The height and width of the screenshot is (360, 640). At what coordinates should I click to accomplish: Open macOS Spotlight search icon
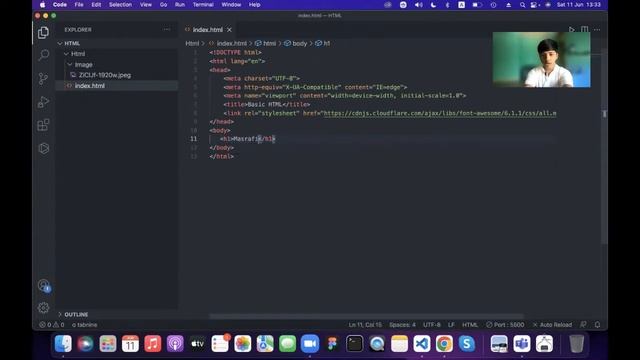[522, 5]
